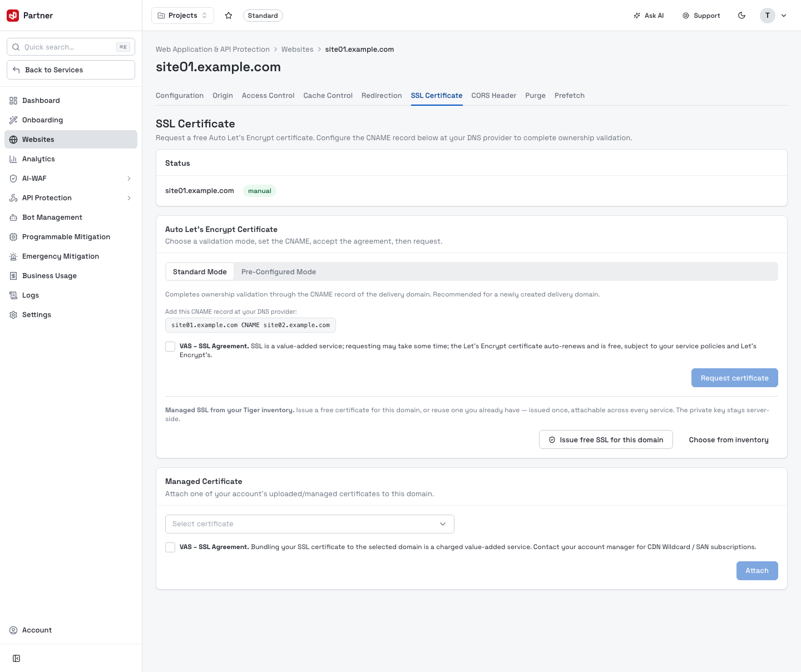Open the Select certificate dropdown
Viewport: 801px width, 672px height.
click(x=310, y=524)
